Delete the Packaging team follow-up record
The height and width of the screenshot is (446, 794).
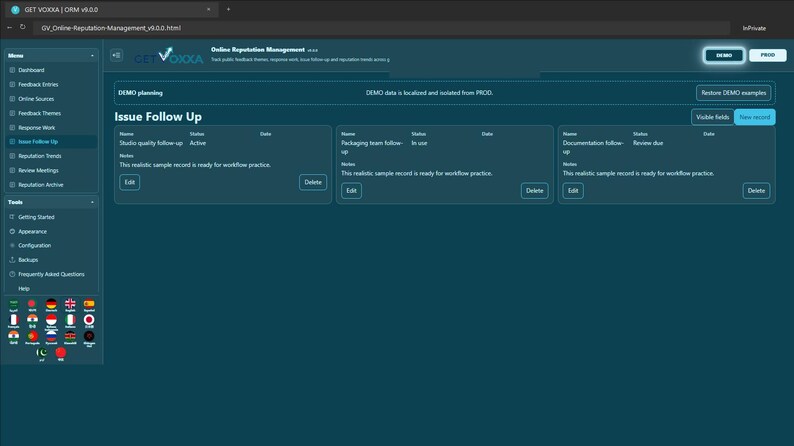[534, 191]
